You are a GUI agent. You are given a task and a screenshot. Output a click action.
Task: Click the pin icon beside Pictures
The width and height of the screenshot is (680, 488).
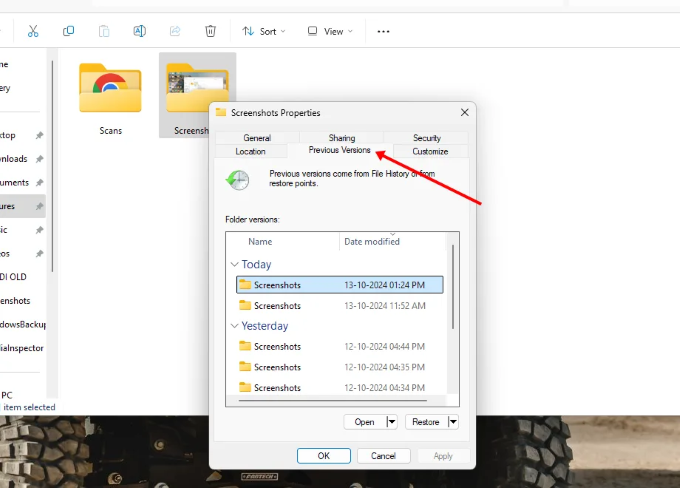coord(39,206)
